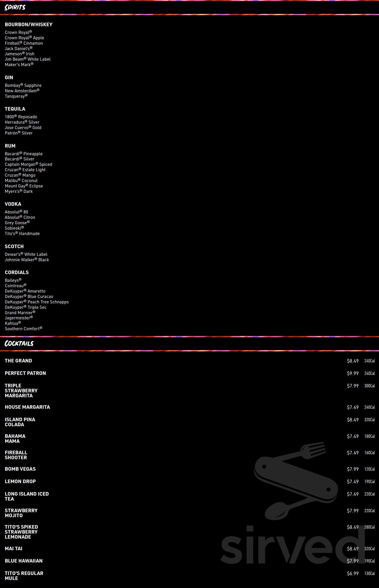379x588 pixels.
Task: Select Jameson Irish whiskey item
Action: (20, 54)
